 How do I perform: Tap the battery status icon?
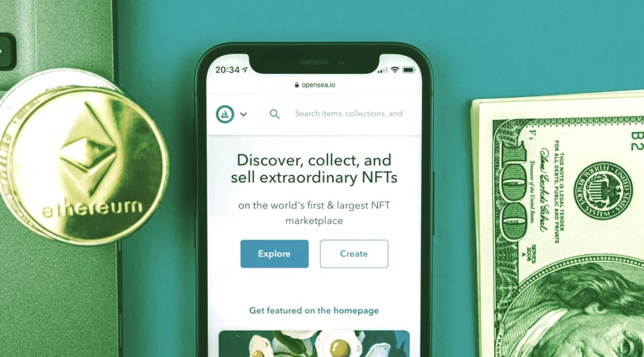coord(409,70)
